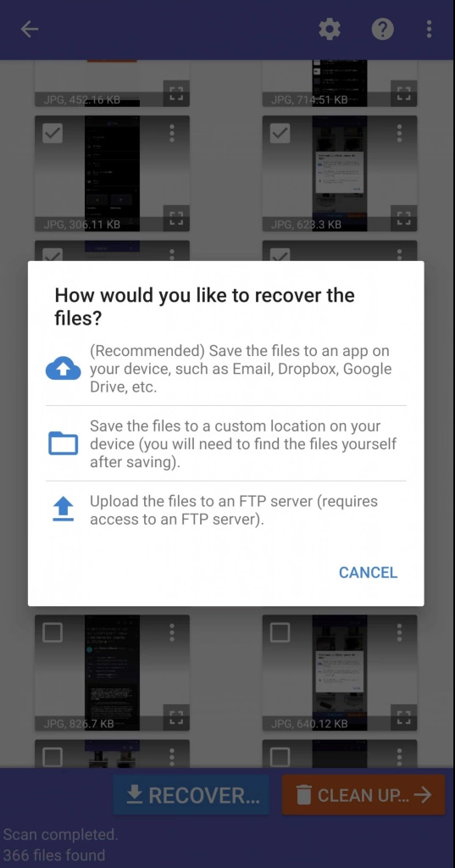Open options menu for 306.11 KB image
The width and height of the screenshot is (455, 868).
(x=172, y=133)
